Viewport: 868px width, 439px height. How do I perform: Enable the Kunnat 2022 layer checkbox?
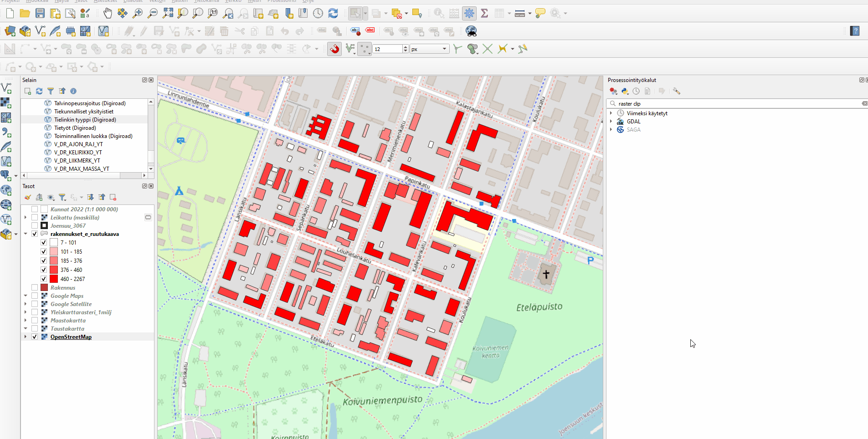[35, 209]
